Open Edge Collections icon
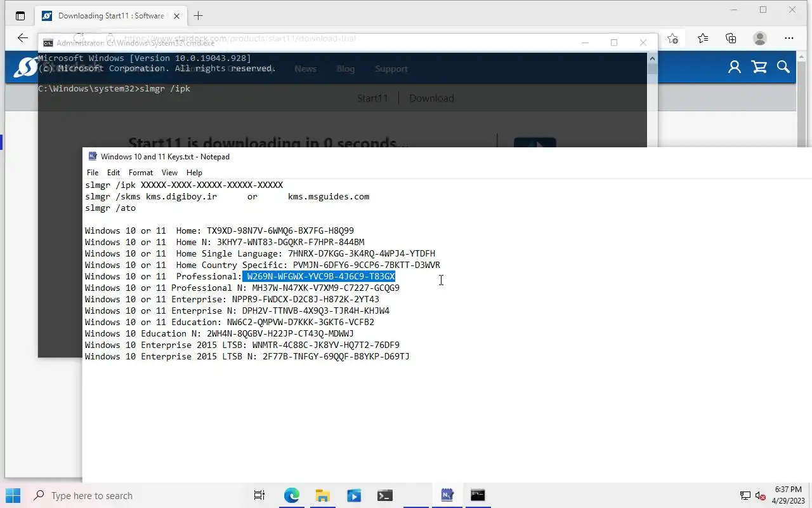This screenshot has height=508, width=812. click(731, 38)
